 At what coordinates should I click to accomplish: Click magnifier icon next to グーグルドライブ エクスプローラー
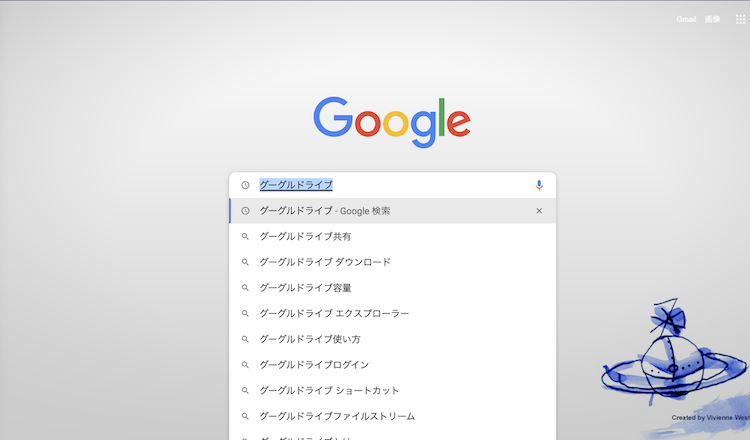245,314
